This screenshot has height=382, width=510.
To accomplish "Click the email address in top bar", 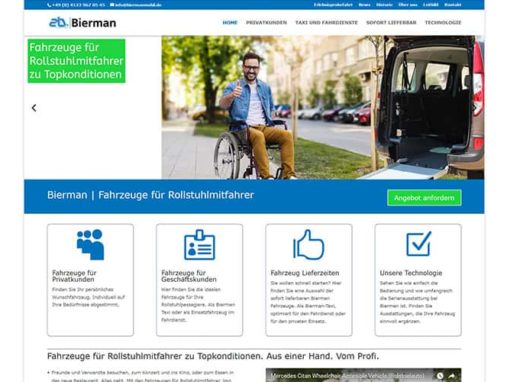I will [136, 5].
